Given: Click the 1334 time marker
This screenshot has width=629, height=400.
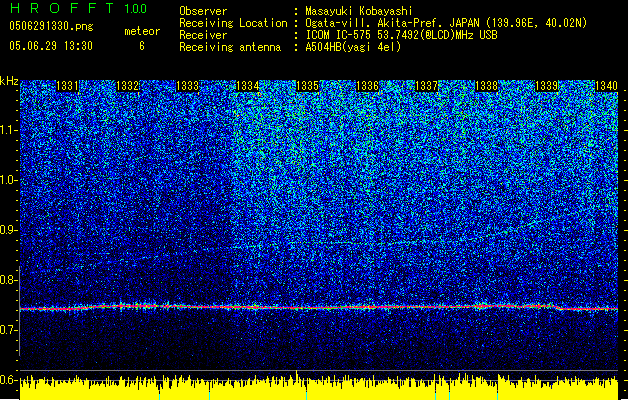Looking at the screenshot, I should click(248, 86).
